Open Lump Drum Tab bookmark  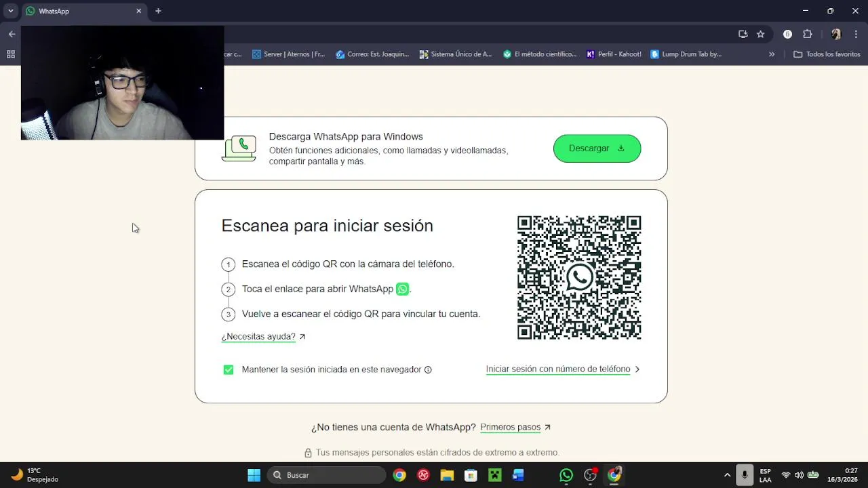point(686,54)
